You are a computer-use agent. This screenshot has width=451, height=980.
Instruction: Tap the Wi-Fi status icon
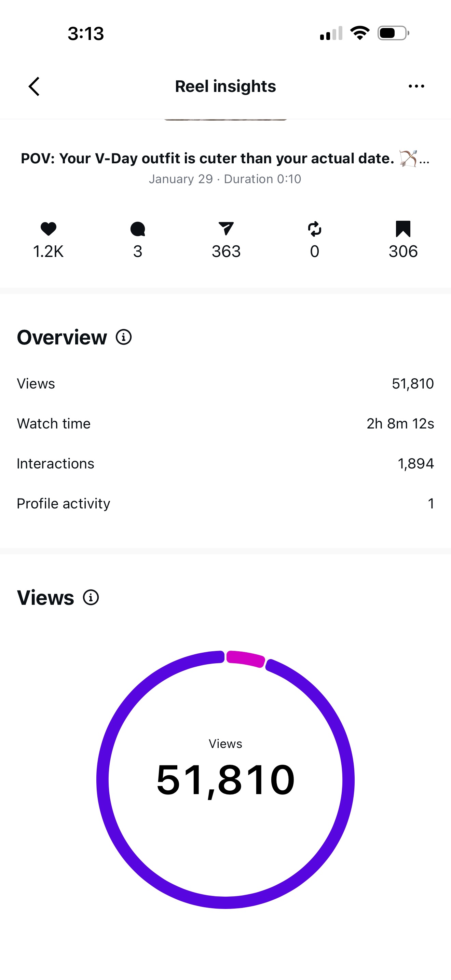[x=360, y=33]
